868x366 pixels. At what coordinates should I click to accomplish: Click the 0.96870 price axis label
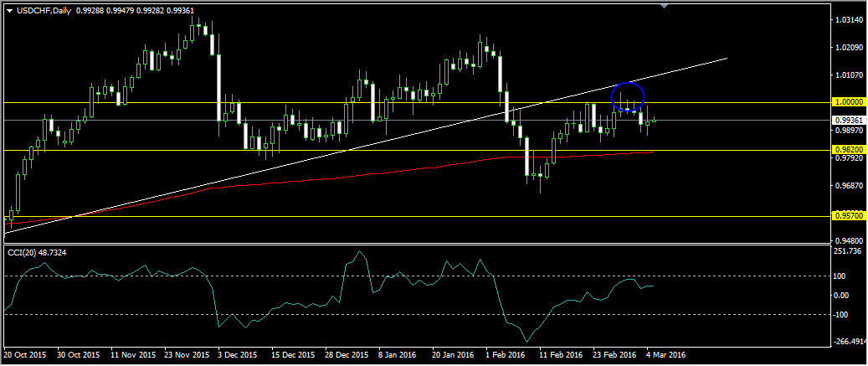point(850,186)
